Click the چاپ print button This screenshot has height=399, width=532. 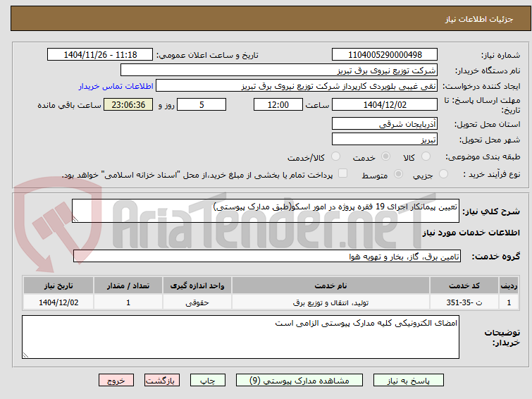tap(208, 381)
